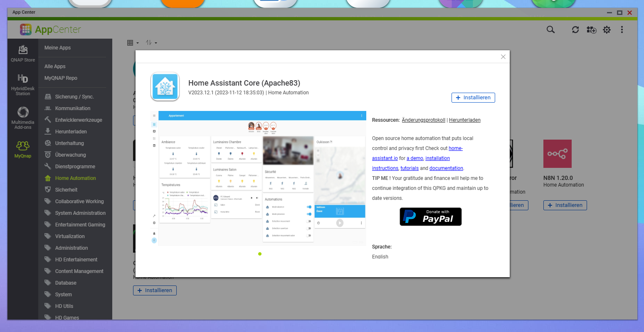Click the AppCenter logo
This screenshot has height=332, width=644.
pos(50,30)
